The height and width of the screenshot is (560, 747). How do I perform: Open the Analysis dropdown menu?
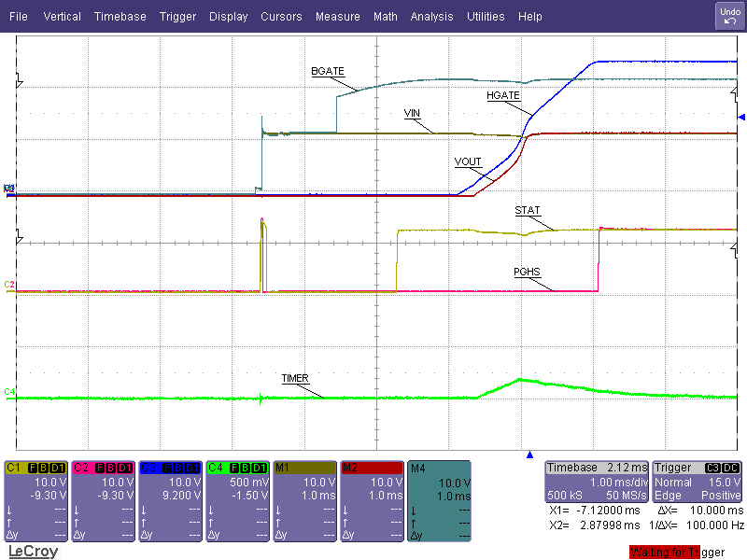click(x=431, y=16)
